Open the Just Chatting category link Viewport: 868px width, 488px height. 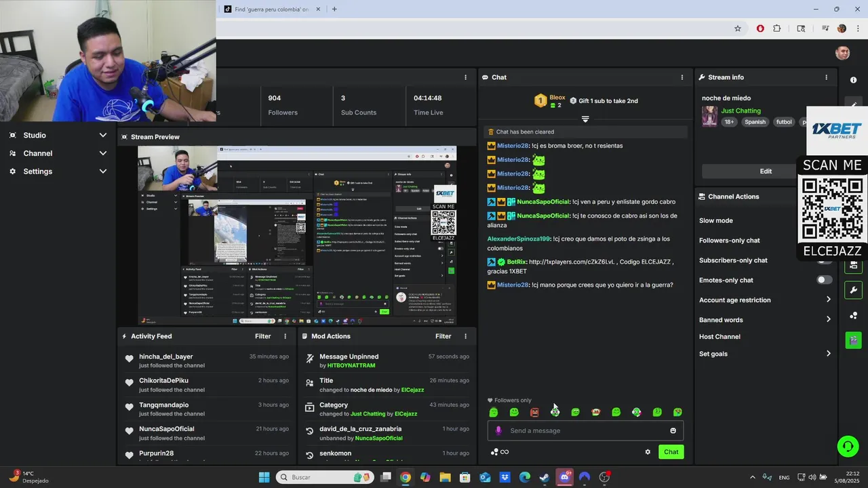point(741,110)
